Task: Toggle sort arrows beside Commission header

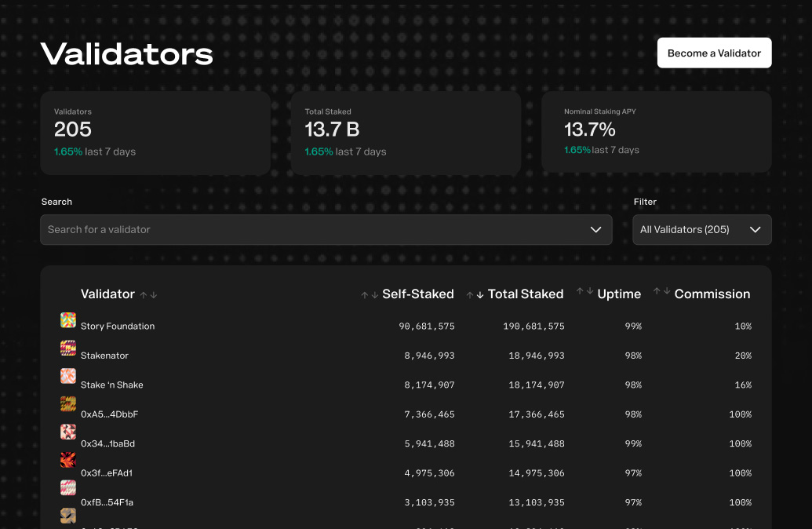Action: 661,291
